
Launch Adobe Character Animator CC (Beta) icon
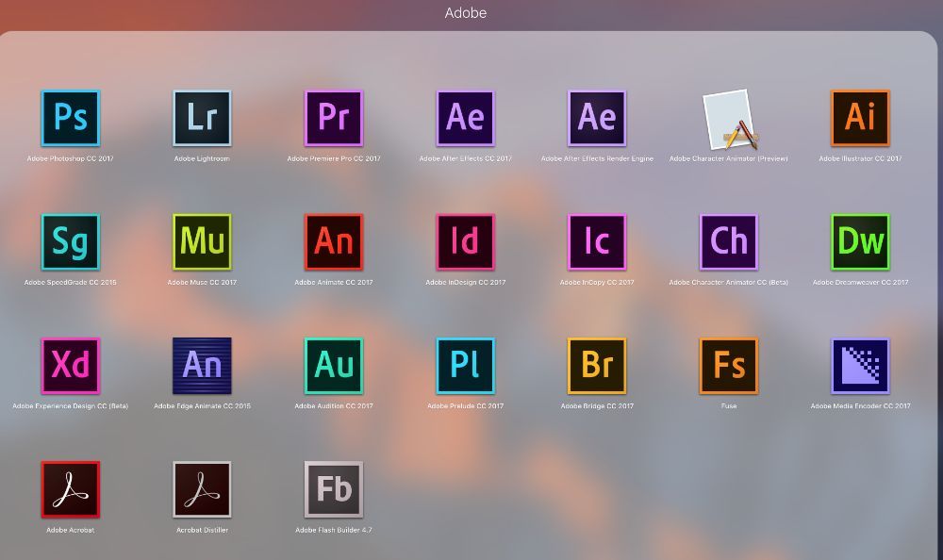pos(729,241)
